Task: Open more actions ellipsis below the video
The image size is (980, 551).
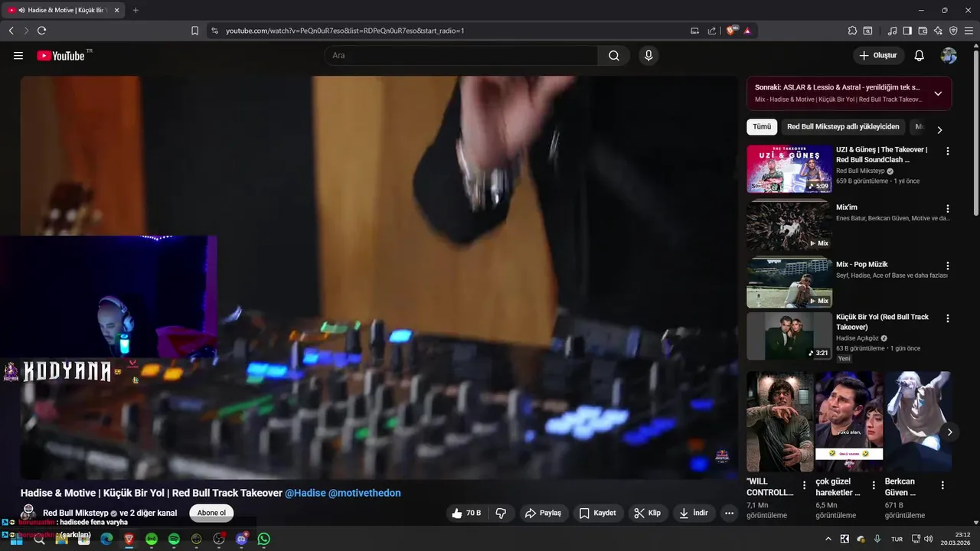Action: [x=729, y=513]
